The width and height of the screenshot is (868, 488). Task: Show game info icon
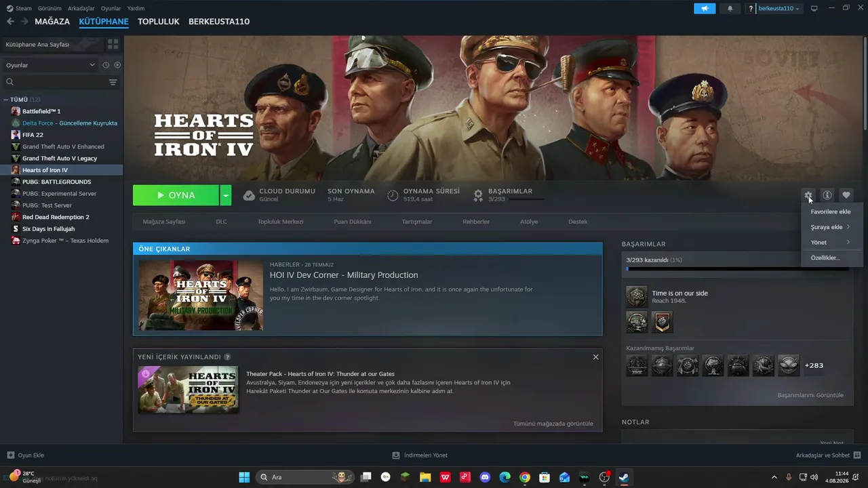827,195
